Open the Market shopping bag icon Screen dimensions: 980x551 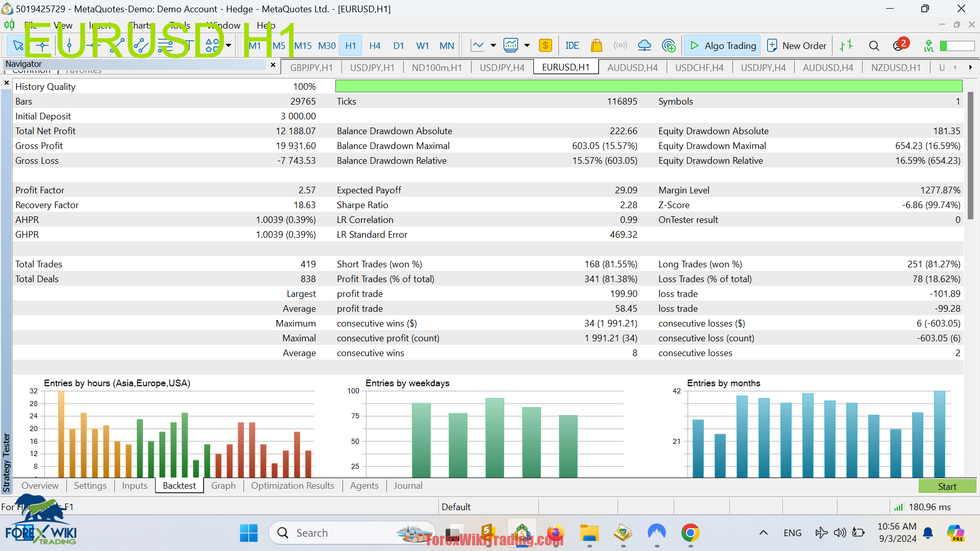click(x=596, y=46)
